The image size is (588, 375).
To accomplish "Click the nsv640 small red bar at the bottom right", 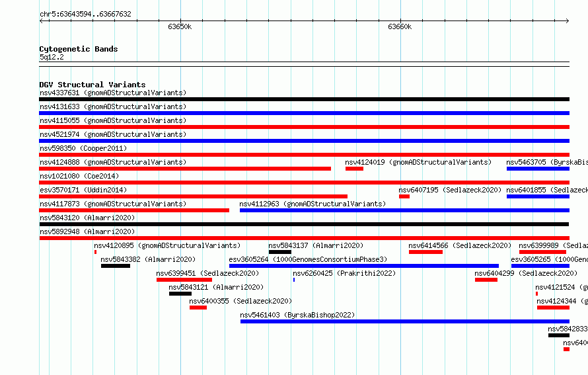I will tap(566, 349).
